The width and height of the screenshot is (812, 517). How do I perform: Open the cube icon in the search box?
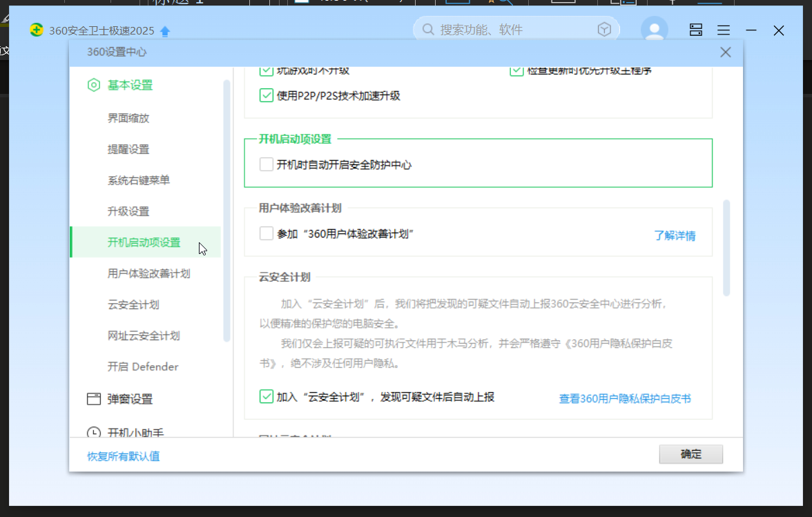(x=604, y=30)
